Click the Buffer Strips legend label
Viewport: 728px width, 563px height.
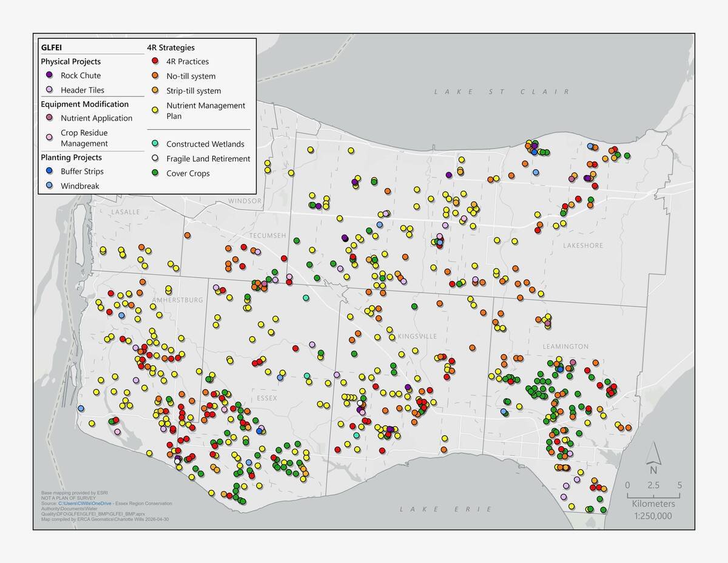[x=82, y=171]
